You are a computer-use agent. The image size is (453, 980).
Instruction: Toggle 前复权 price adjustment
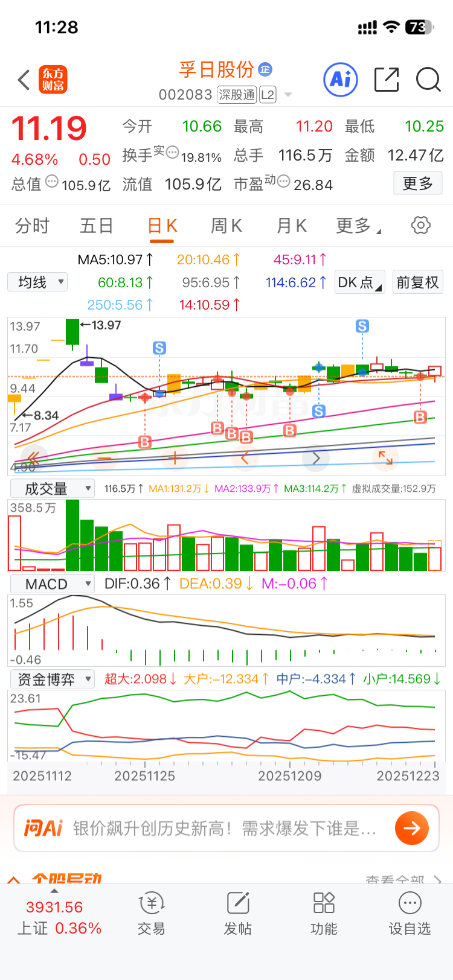(417, 282)
